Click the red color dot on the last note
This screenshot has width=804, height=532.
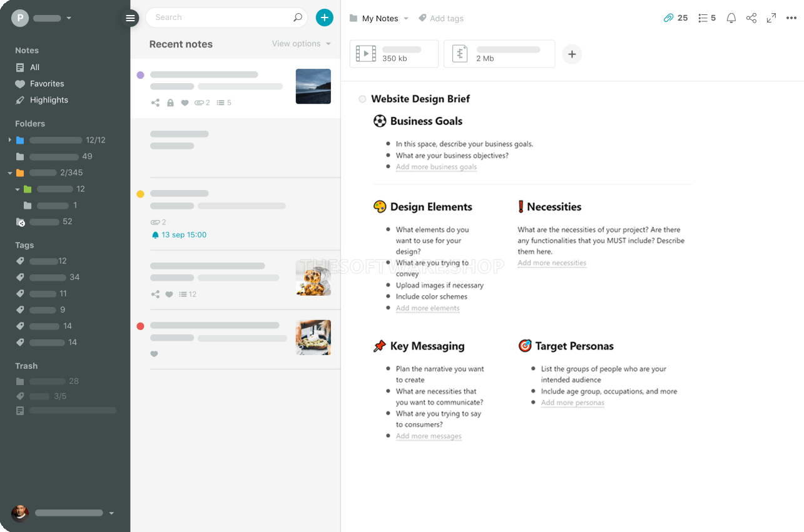[x=140, y=326]
